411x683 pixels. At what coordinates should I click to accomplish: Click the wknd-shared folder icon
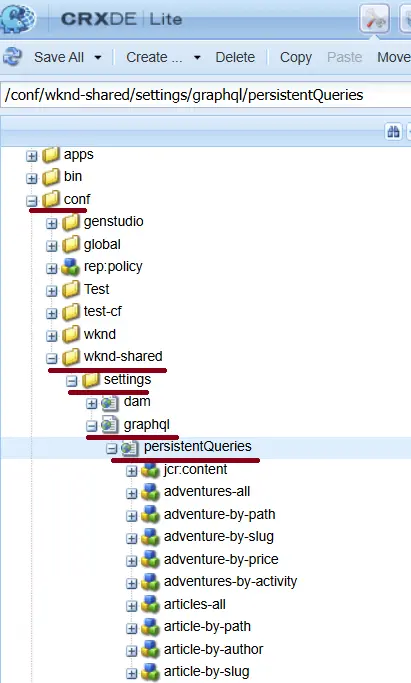[71, 357]
